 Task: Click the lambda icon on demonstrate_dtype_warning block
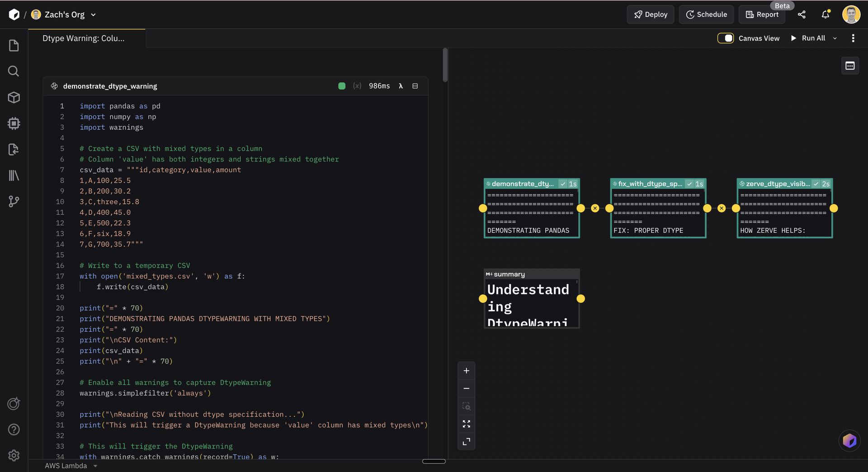tap(401, 86)
